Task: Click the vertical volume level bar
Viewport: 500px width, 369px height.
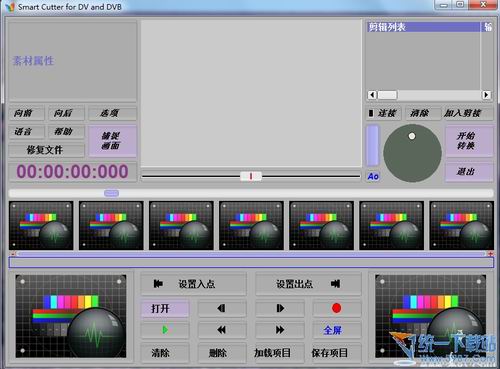Action: click(373, 146)
